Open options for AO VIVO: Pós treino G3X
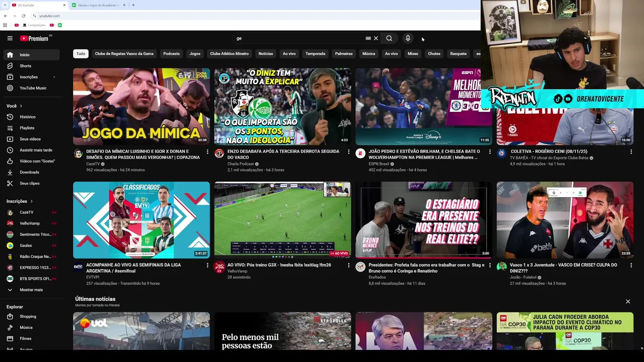 [x=348, y=265]
